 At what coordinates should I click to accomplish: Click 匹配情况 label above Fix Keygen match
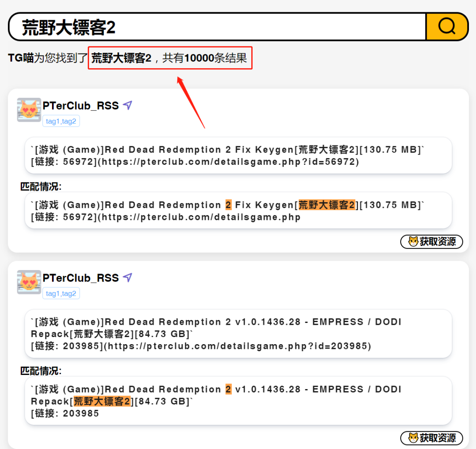(41, 186)
